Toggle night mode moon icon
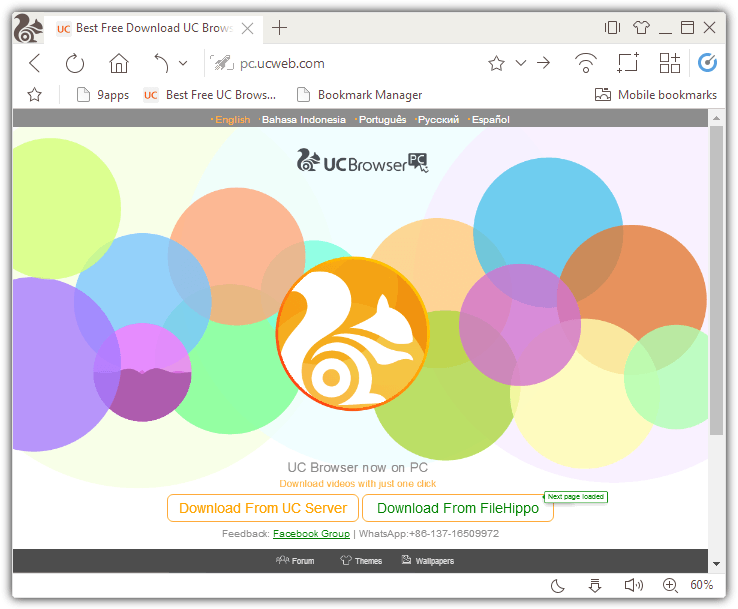This screenshot has height=609, width=738. point(558,585)
